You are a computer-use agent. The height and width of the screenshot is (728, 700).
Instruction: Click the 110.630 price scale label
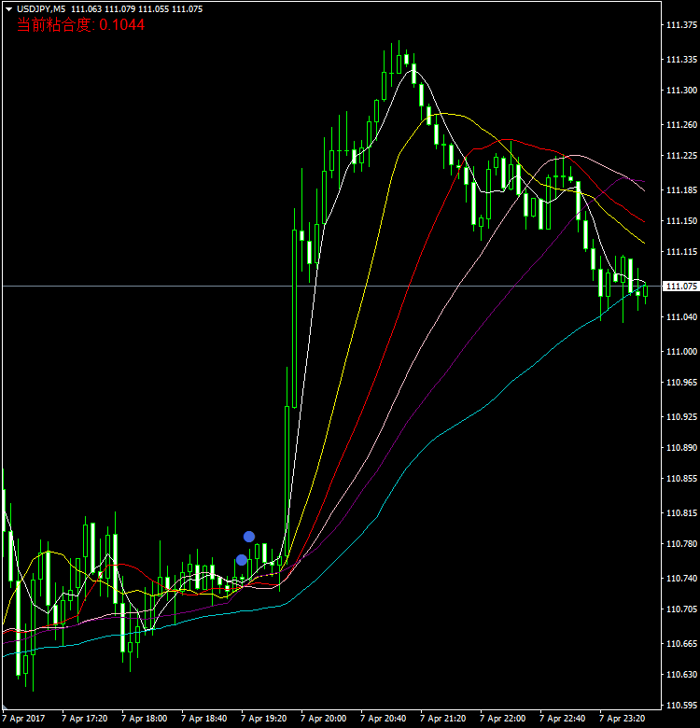[681, 675]
